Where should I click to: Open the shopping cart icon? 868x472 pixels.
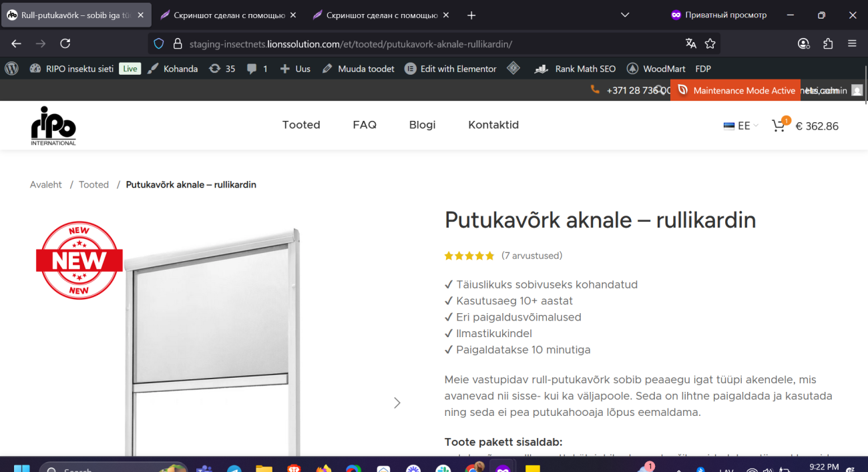(779, 126)
